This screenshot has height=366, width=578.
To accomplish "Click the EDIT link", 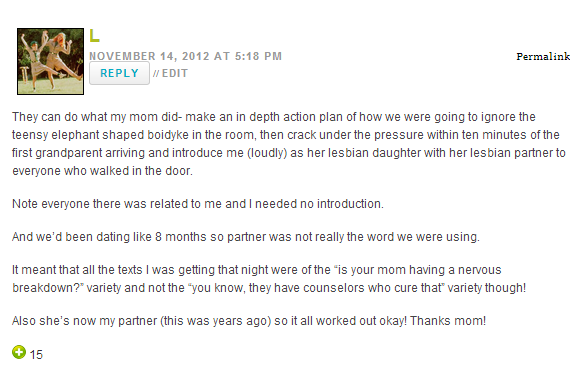I will coord(175,73).
